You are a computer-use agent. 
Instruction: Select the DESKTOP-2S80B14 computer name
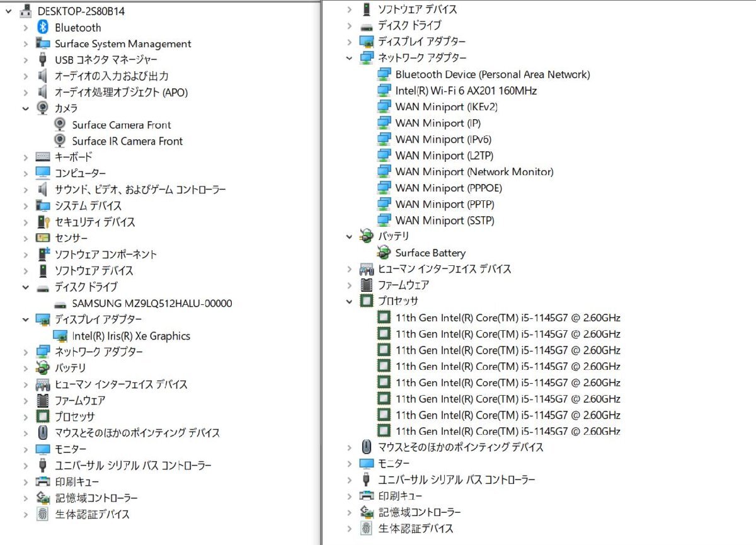coord(81,11)
